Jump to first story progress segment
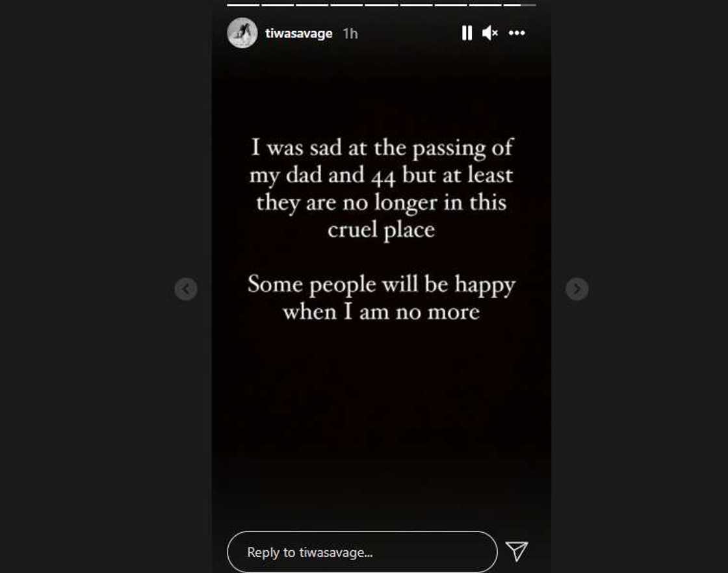The height and width of the screenshot is (573, 728). point(243,5)
